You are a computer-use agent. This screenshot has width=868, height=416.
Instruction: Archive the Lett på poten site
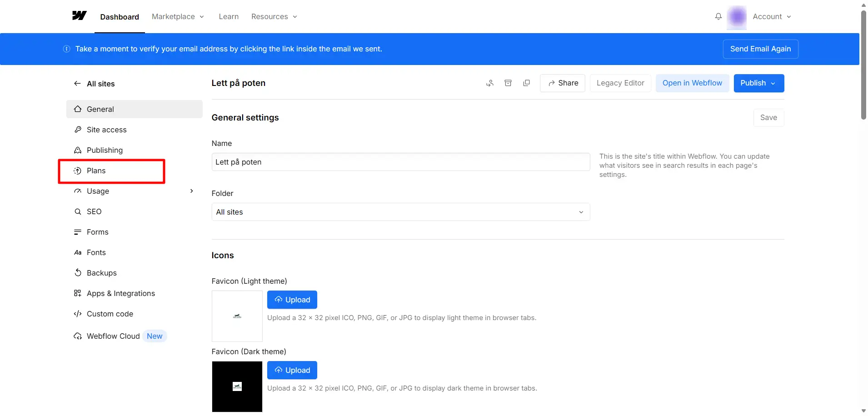click(x=508, y=83)
